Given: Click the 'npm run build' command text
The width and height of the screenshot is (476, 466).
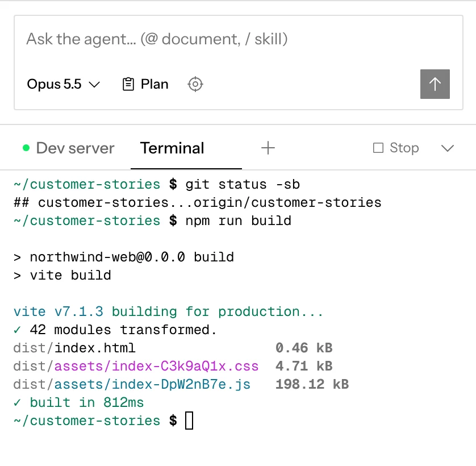Looking at the screenshot, I should point(239,221).
